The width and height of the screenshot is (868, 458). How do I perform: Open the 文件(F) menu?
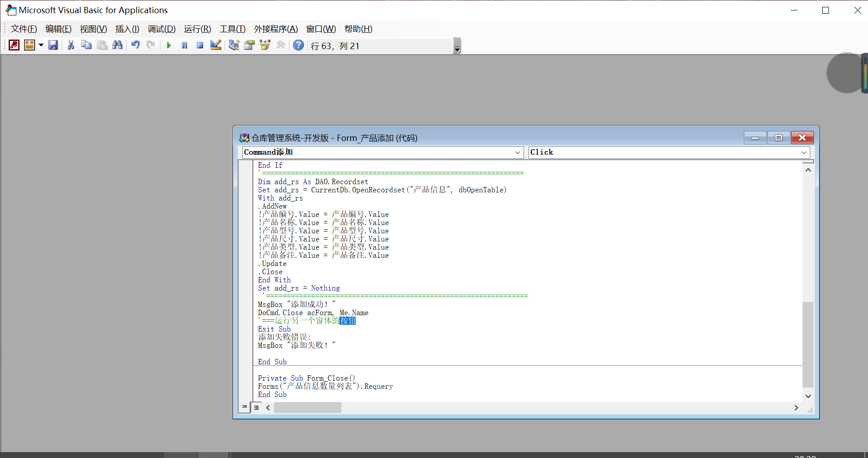24,29
